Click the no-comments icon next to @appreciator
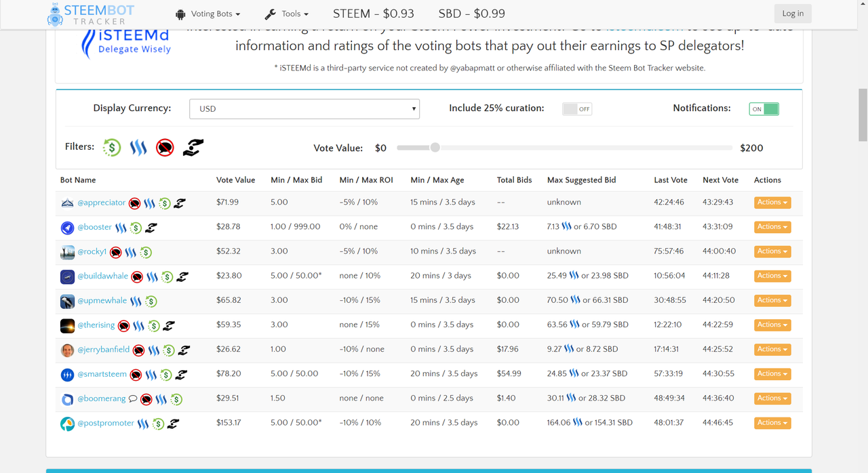This screenshot has width=868, height=473. click(134, 203)
